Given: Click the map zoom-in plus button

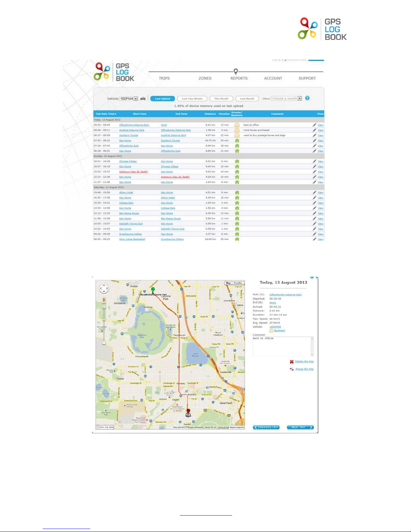Looking at the screenshot, I should [x=104, y=307].
